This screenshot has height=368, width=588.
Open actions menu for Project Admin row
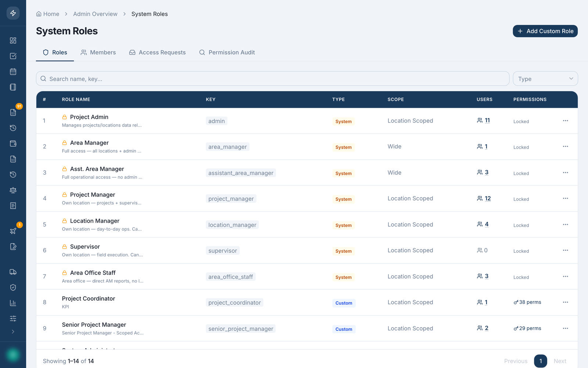click(x=565, y=121)
